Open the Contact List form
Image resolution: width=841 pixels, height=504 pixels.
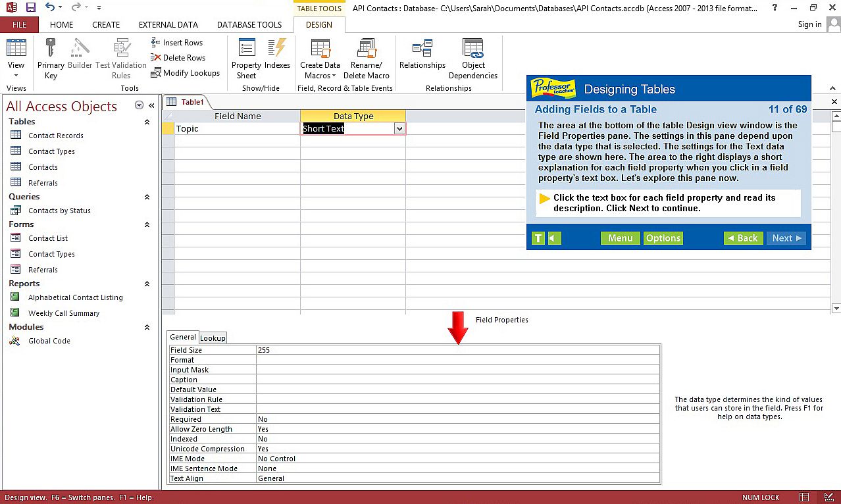(48, 238)
